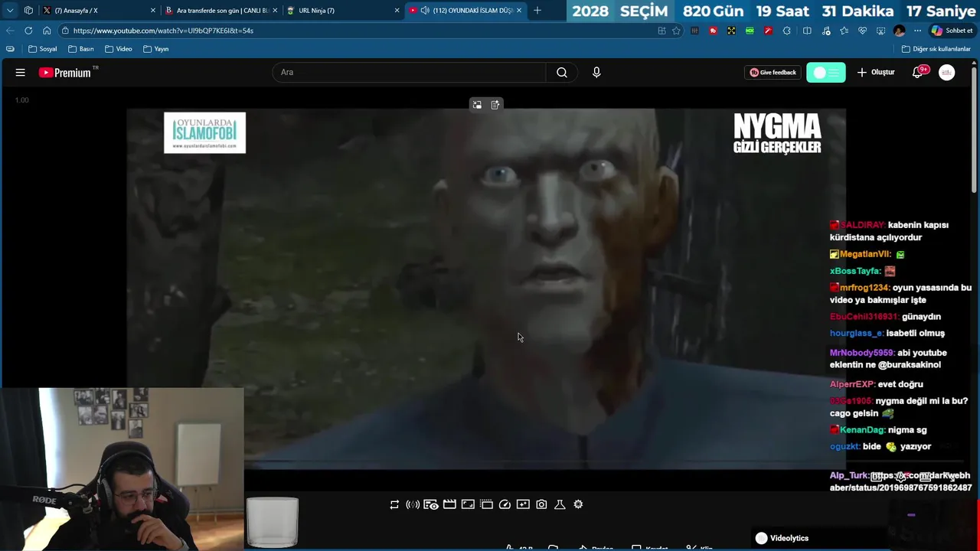Reload the page in browser
This screenshot has width=980, height=551.
(x=28, y=31)
